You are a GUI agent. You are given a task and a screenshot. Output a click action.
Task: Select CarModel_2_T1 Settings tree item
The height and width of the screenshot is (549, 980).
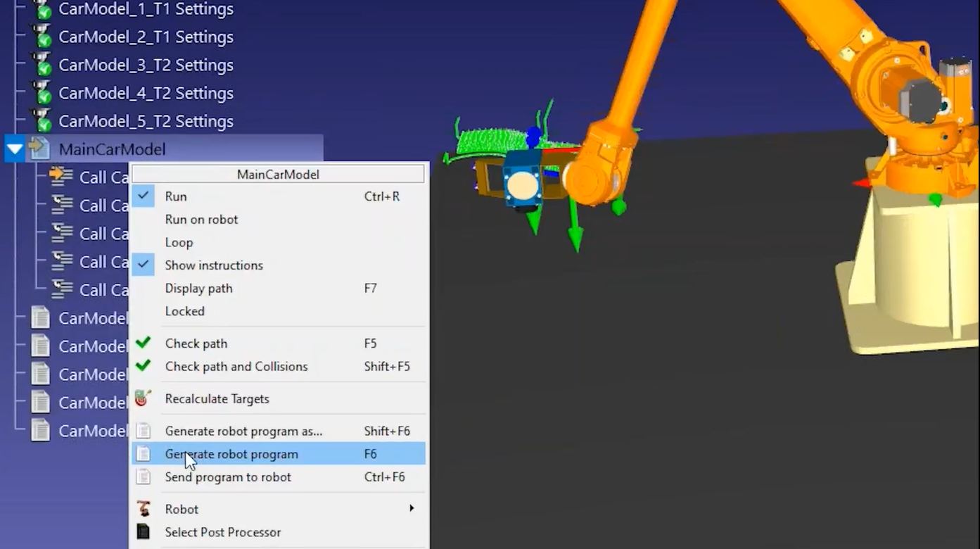(146, 37)
